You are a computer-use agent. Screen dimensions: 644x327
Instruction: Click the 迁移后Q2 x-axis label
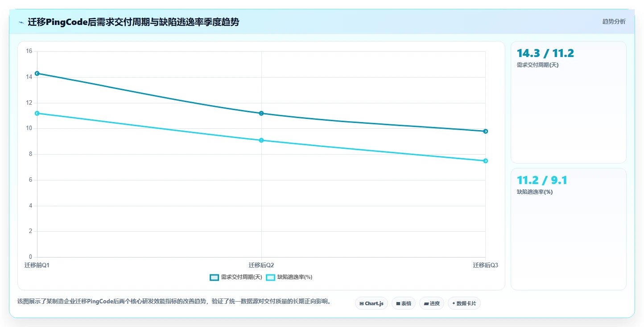coord(261,266)
